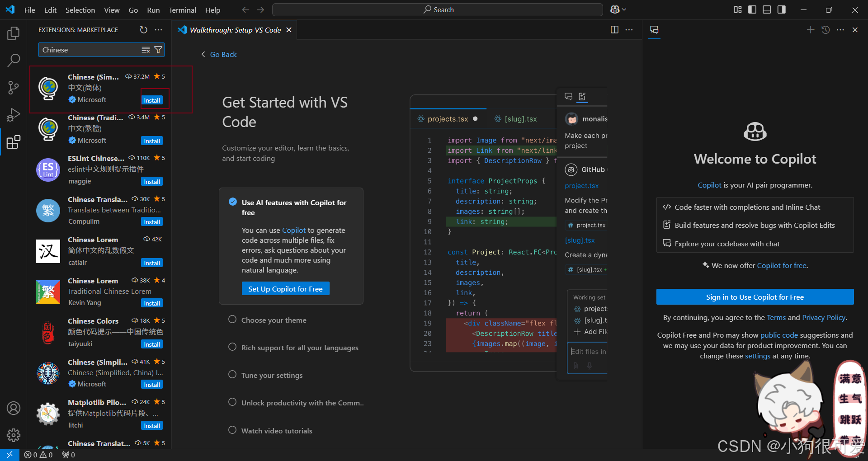868x461 pixels.
Task: Install ESLint Chinese Rules extension
Action: [152, 182]
